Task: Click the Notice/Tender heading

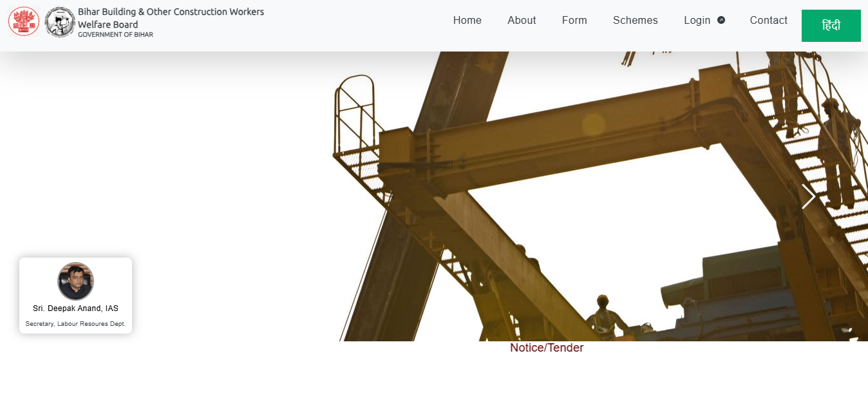Action: 546,348
